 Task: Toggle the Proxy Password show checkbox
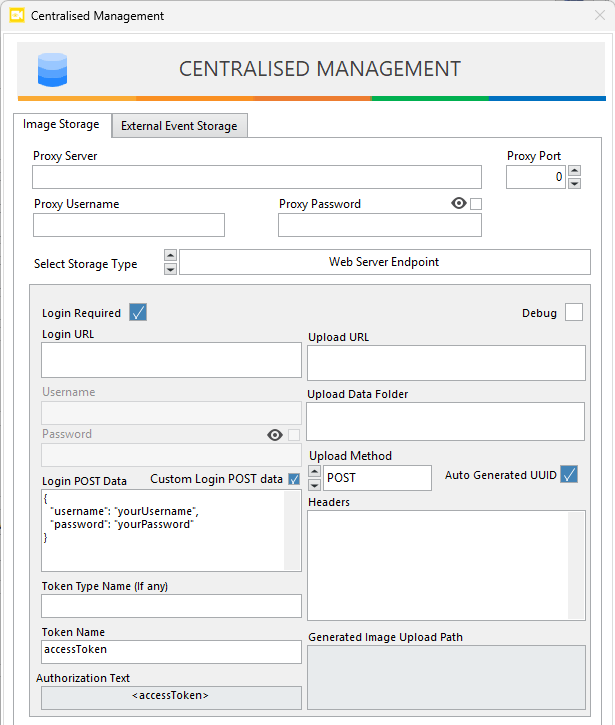coord(476,204)
